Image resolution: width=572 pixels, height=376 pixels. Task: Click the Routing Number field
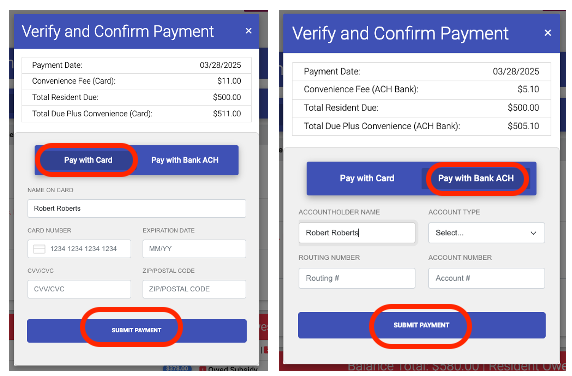pos(357,278)
